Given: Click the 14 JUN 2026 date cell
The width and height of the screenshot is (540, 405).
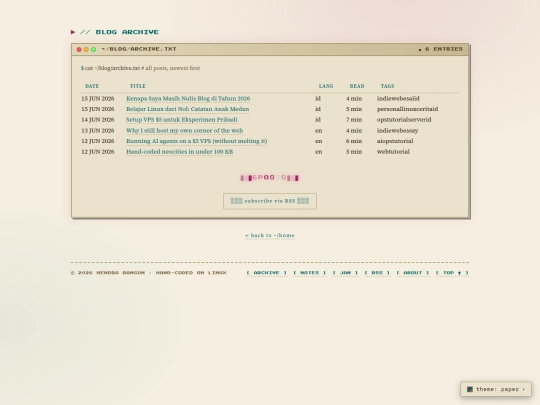Looking at the screenshot, I should pos(98,120).
